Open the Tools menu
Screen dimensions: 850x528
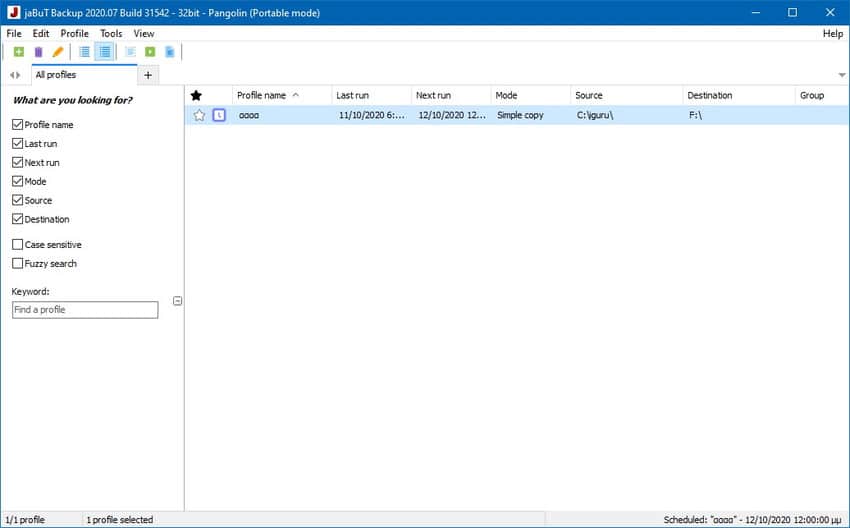tap(111, 34)
